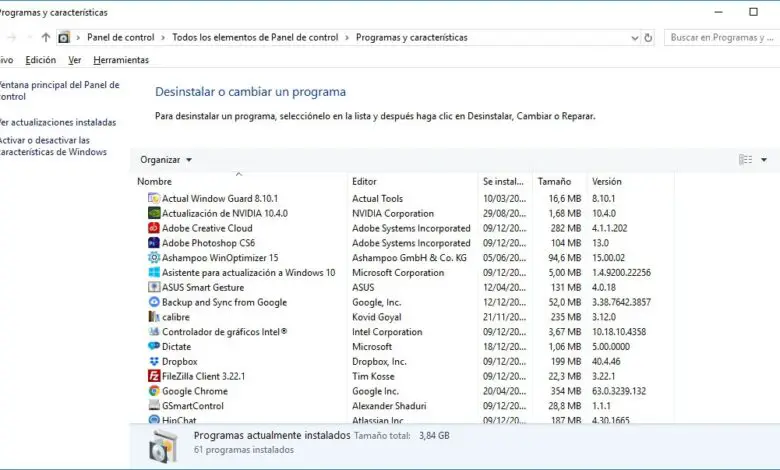Image resolution: width=780 pixels, height=470 pixels.
Task: Click the Backup and Sync icon
Action: (154, 302)
